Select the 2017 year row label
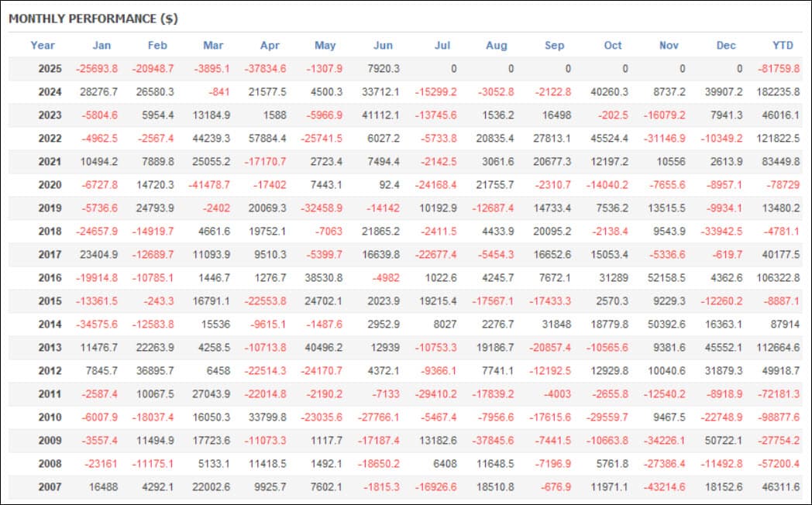 tap(50, 255)
